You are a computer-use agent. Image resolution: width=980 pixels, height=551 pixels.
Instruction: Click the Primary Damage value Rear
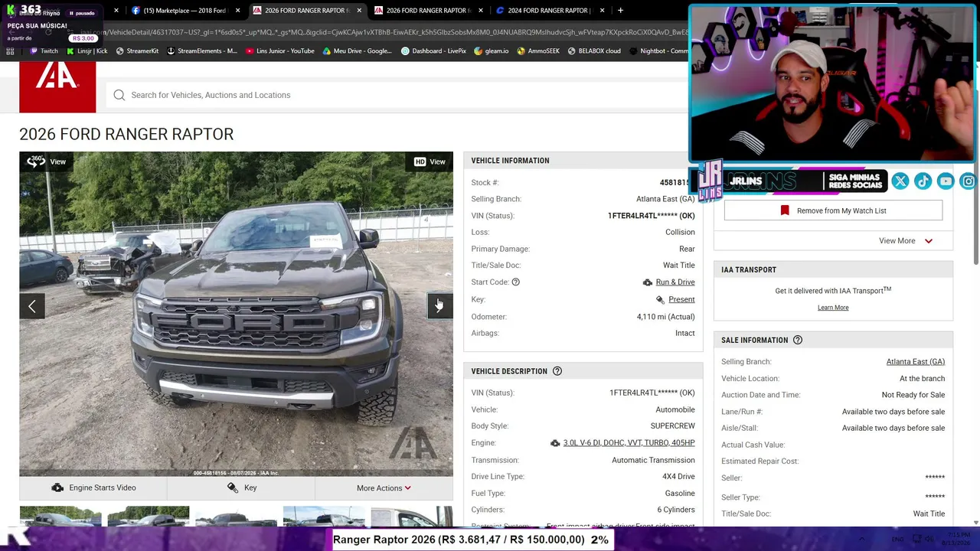tap(687, 249)
